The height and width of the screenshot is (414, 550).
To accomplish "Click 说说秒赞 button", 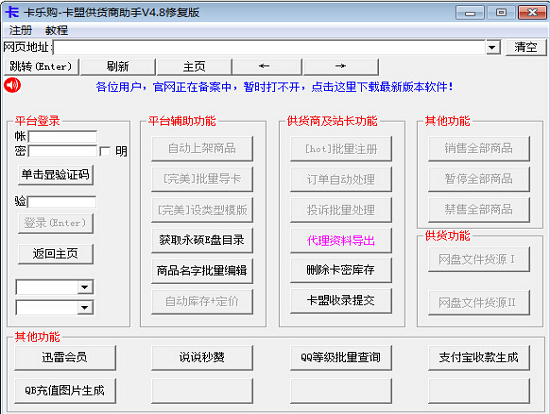I will pos(202,358).
